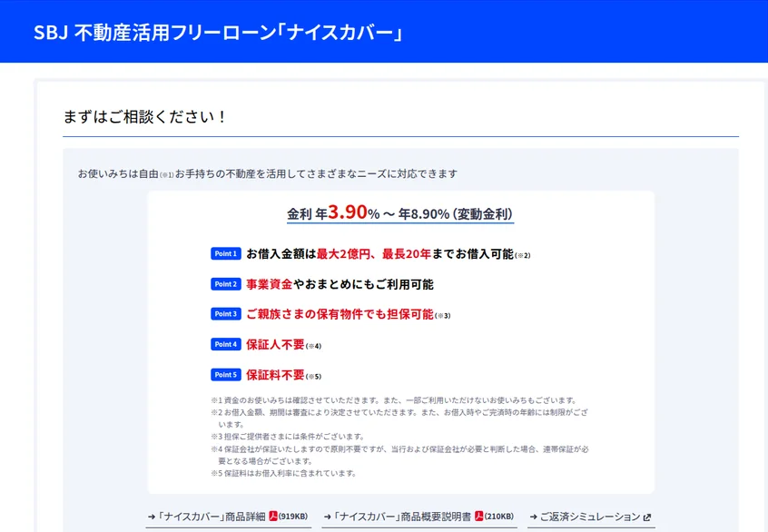Click the page title SBJ 不動産活用フリーローン「ナイスカバー」
Screen dimensions: 768x532
tap(219, 33)
